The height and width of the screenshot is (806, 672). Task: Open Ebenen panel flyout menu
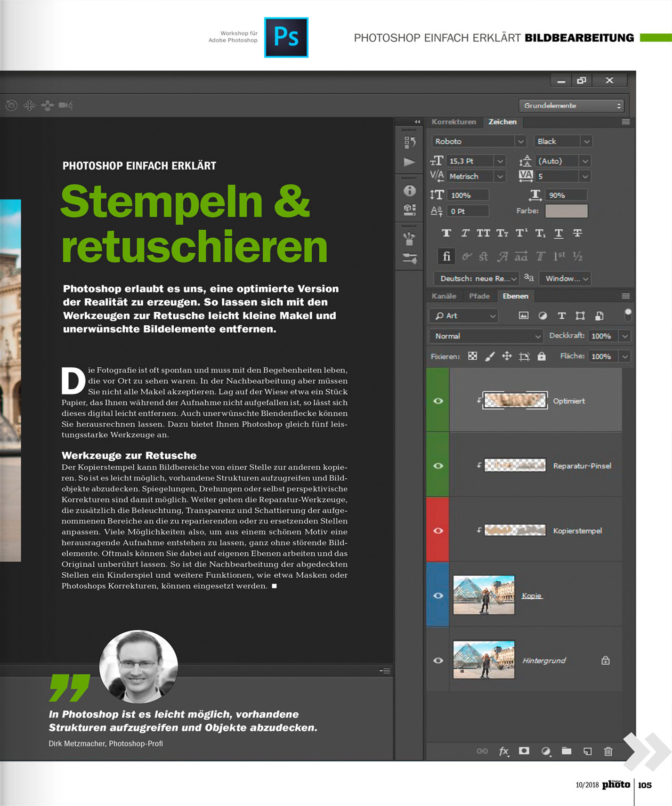[626, 296]
